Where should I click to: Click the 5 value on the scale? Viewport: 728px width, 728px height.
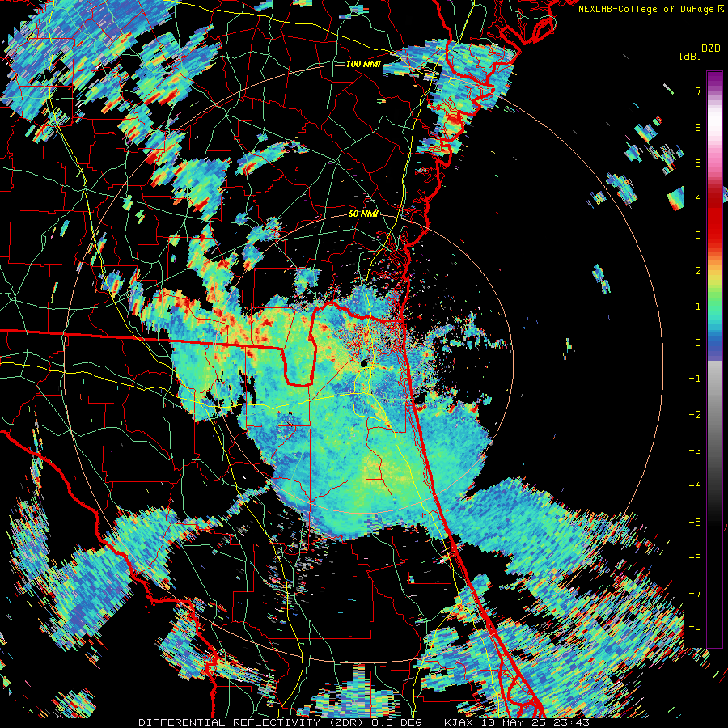698,163
